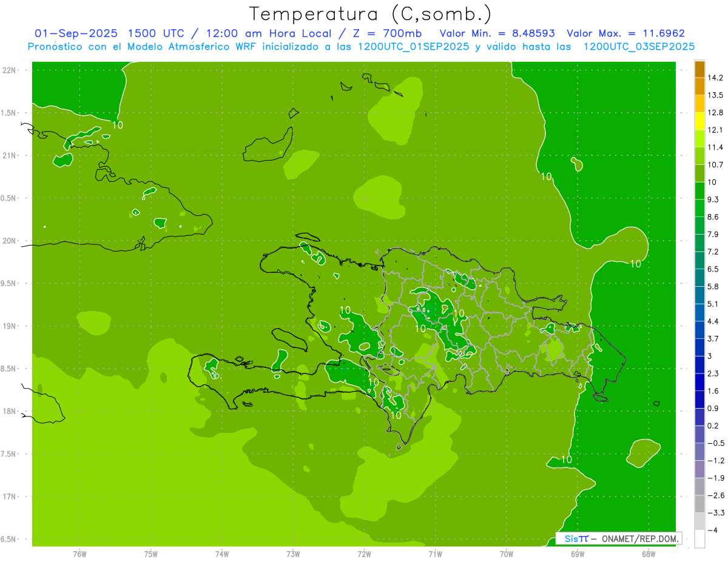
Task: Click 'Valor Max. = 11.6962' text
Action: coord(625,33)
